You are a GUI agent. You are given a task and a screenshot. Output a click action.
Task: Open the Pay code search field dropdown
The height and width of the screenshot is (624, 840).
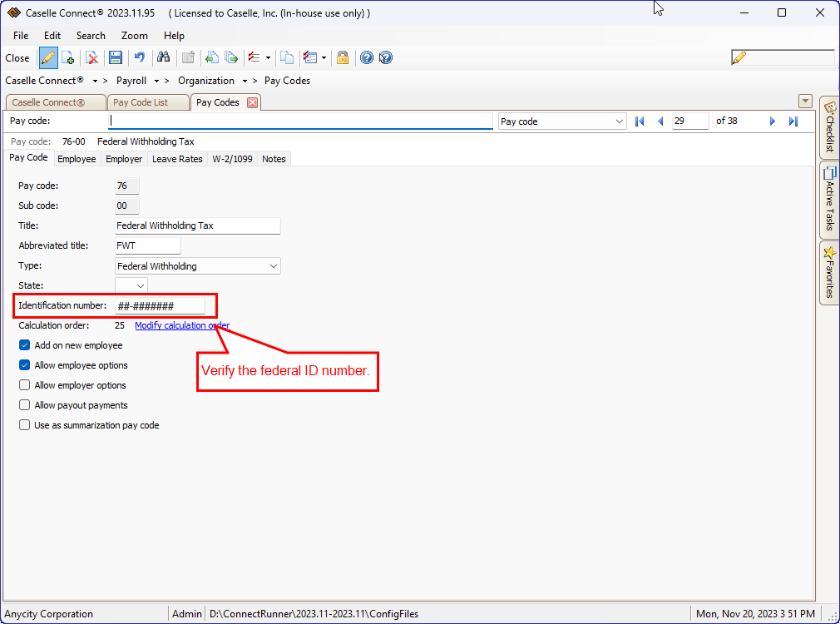(620, 121)
